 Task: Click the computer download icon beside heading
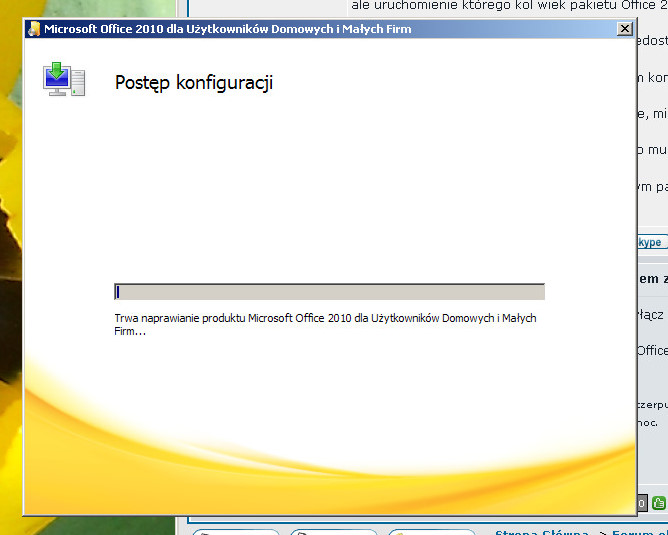coord(64,79)
